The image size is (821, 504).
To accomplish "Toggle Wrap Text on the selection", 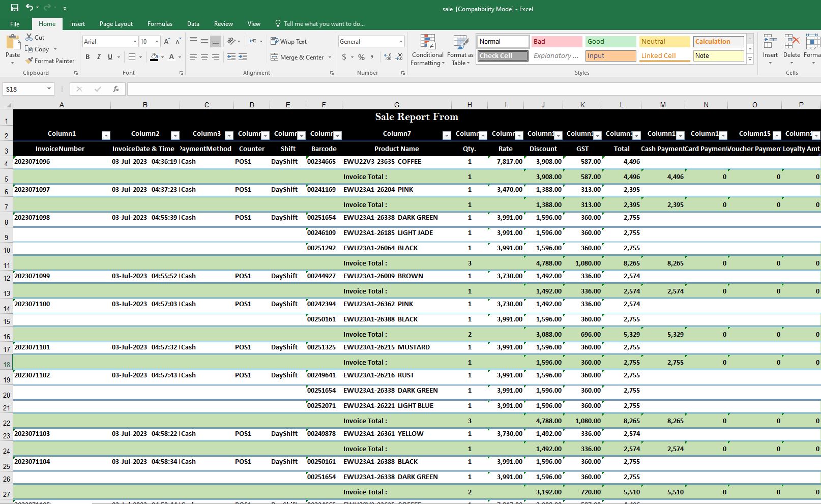I will point(289,41).
